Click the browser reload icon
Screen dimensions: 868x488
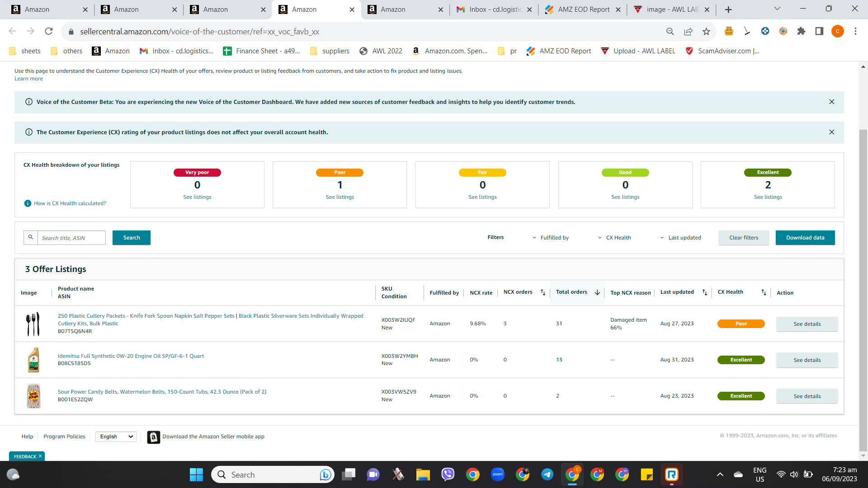click(x=49, y=31)
